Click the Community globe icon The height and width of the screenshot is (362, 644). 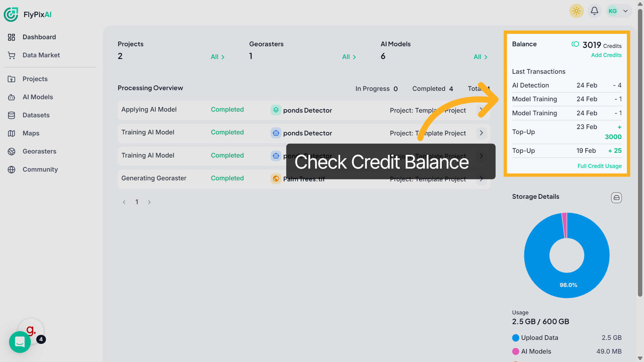(11, 170)
